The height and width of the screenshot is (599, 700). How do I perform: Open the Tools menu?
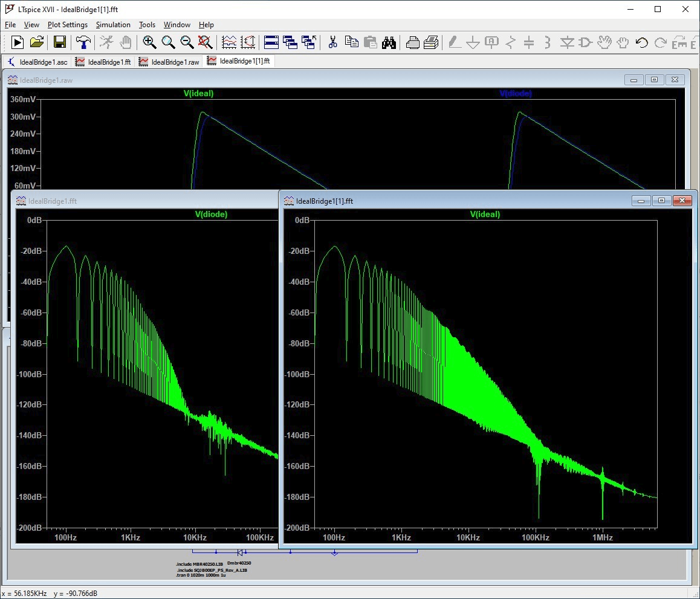[x=147, y=25]
